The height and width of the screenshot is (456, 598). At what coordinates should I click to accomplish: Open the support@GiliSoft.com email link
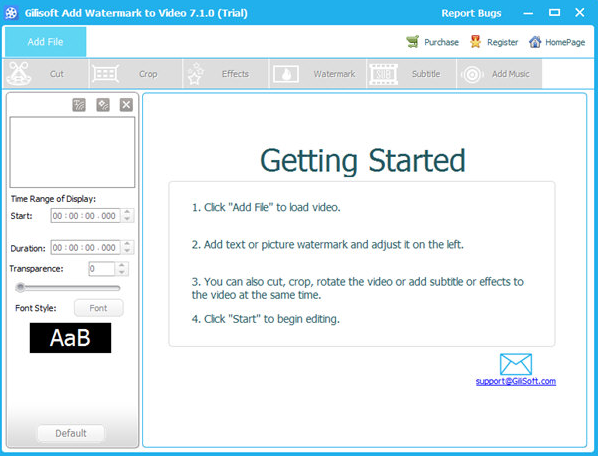516,381
